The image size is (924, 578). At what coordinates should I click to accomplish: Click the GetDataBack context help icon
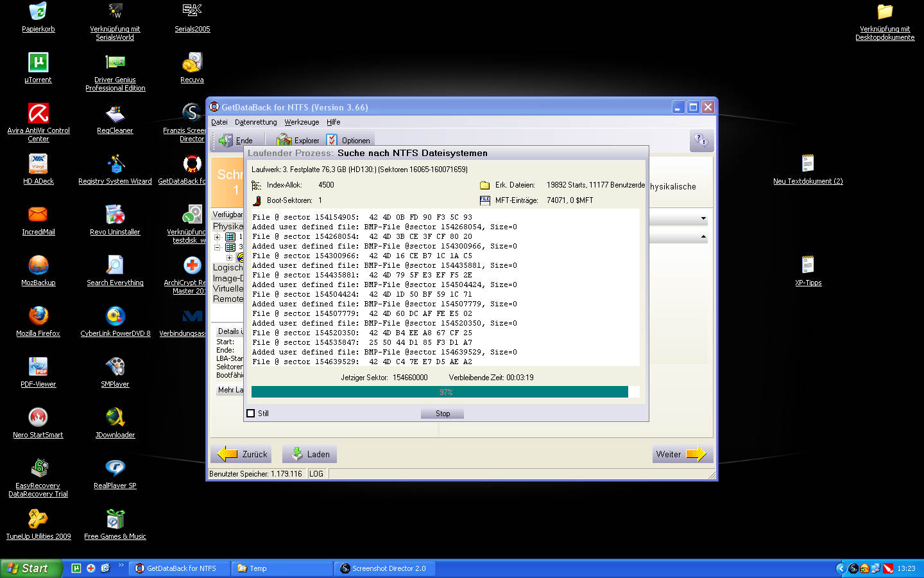(x=701, y=140)
